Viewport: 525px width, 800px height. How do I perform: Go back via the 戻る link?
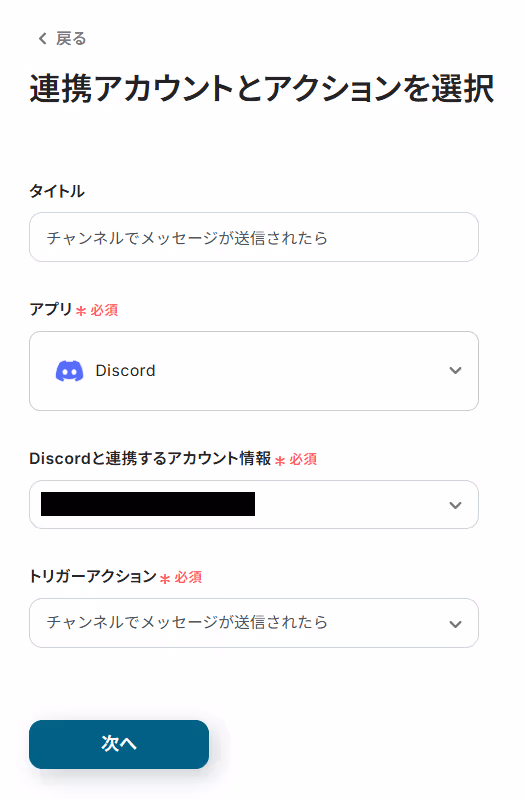[71, 38]
